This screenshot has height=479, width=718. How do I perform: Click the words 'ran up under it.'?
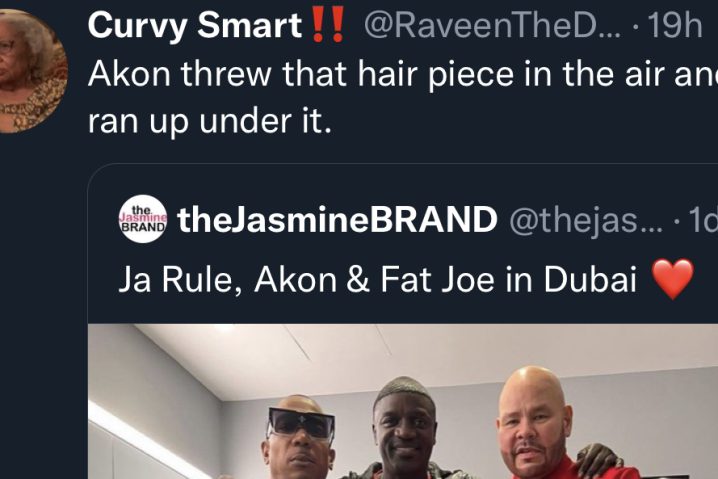coord(209,121)
